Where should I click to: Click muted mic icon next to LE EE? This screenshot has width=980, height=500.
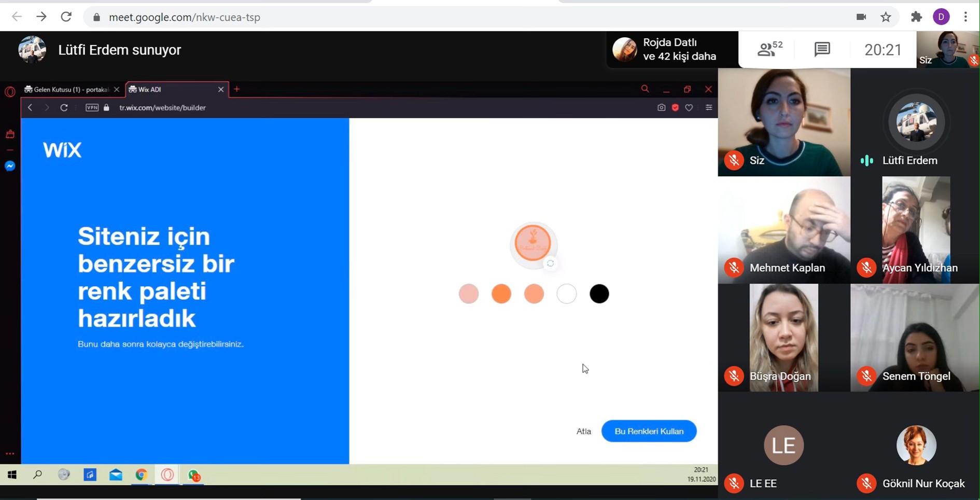734,483
